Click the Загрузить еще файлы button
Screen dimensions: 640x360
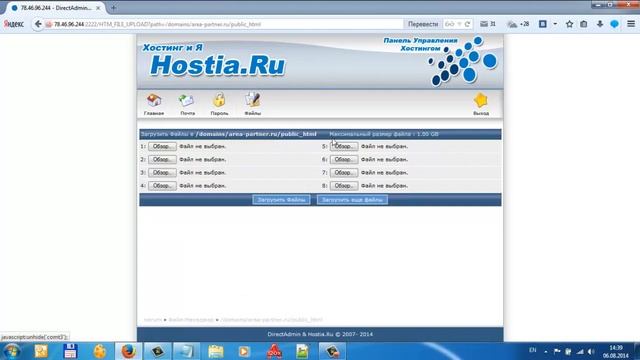[x=352, y=200]
